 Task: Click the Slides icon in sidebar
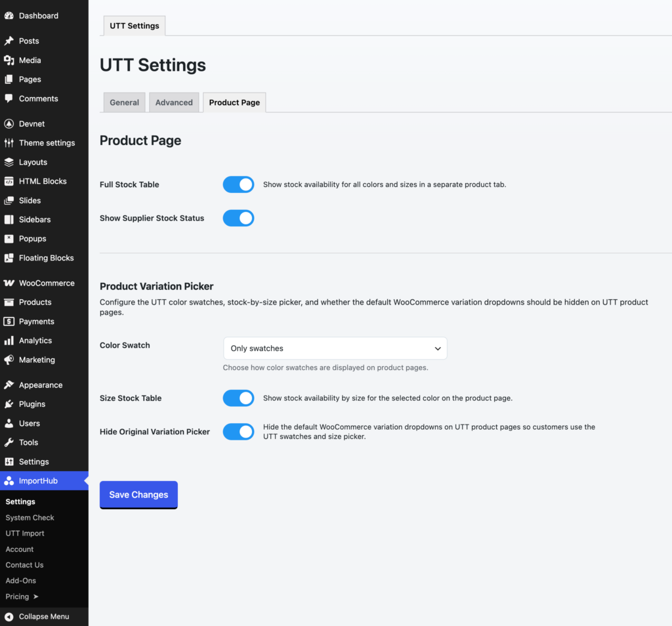click(x=9, y=201)
